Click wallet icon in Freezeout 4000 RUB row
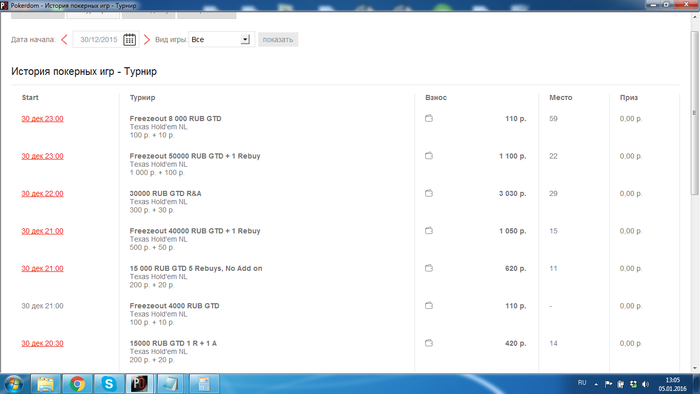 (429, 306)
